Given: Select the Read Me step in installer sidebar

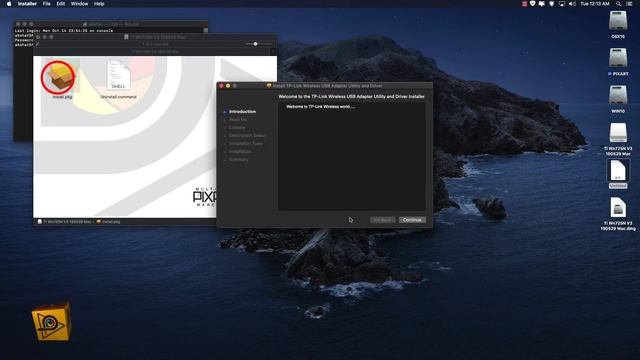Looking at the screenshot, I should tap(238, 120).
